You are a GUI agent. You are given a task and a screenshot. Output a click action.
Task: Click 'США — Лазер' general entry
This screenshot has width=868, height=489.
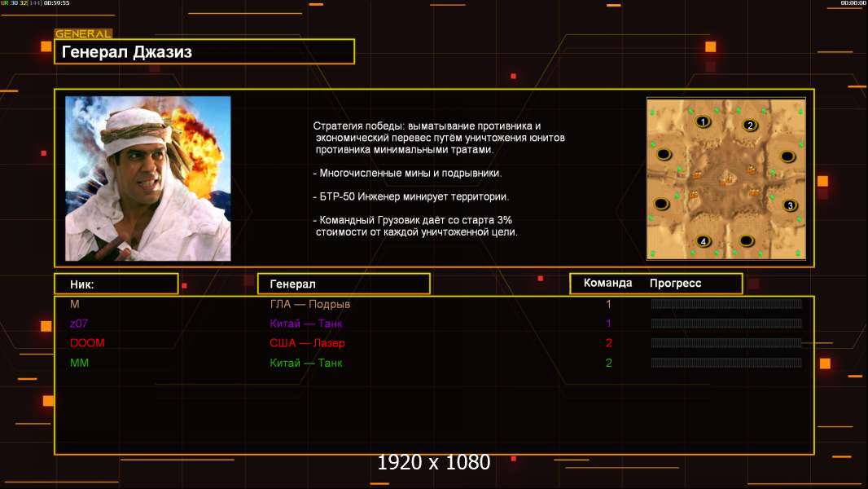pos(307,343)
